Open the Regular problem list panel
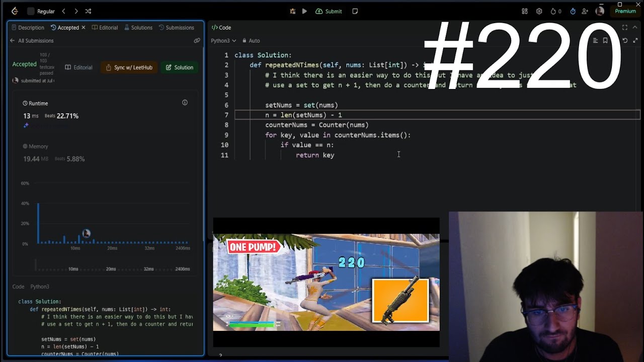The width and height of the screenshot is (644, 362). [x=42, y=11]
